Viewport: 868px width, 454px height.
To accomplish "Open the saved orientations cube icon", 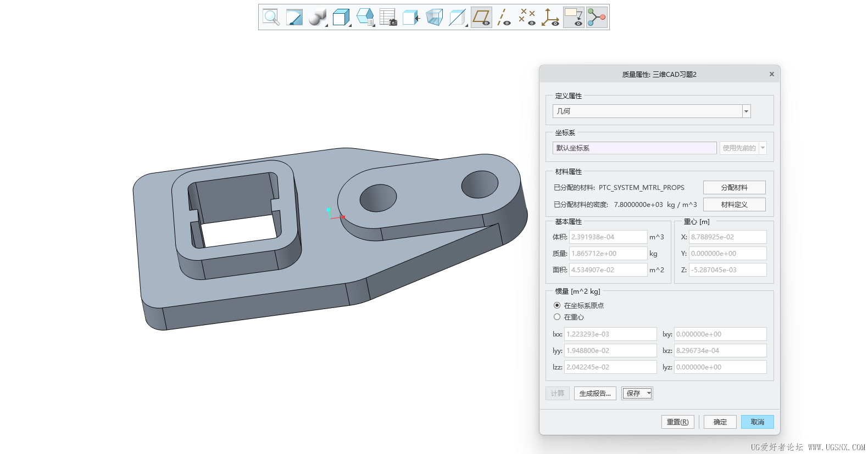I will (x=341, y=17).
